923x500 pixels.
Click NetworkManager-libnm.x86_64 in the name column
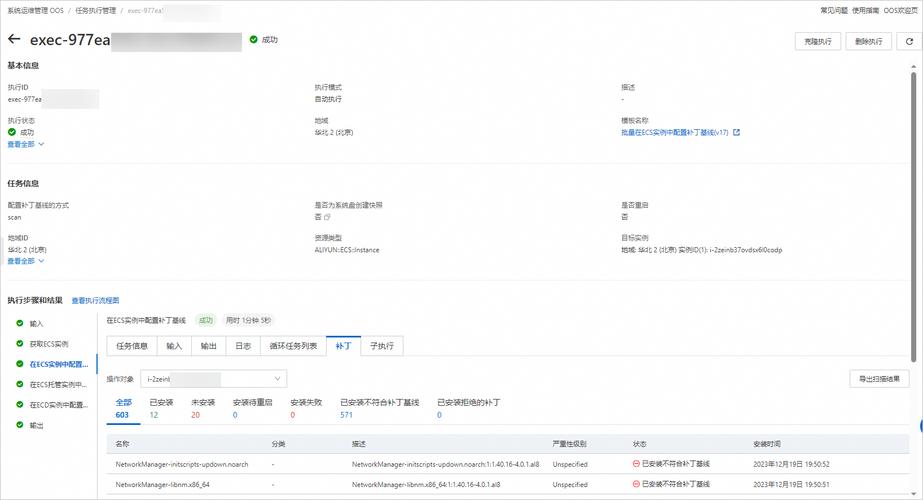pyautogui.click(x=162, y=485)
